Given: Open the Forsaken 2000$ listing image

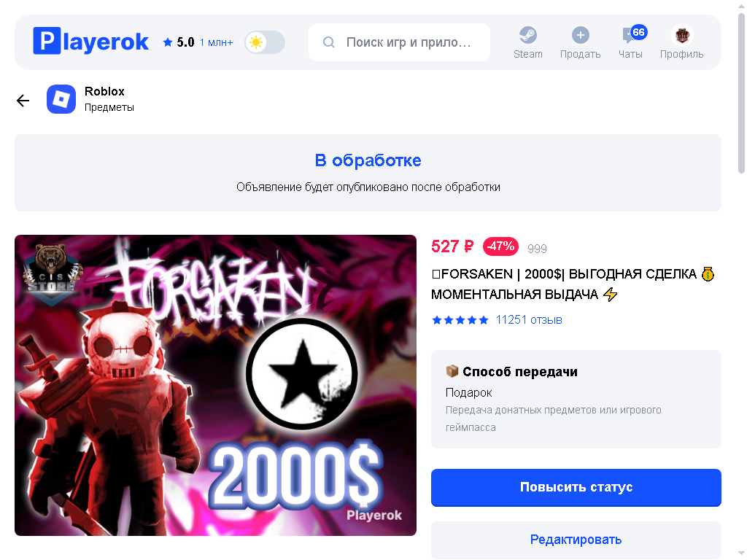Looking at the screenshot, I should [x=215, y=385].
